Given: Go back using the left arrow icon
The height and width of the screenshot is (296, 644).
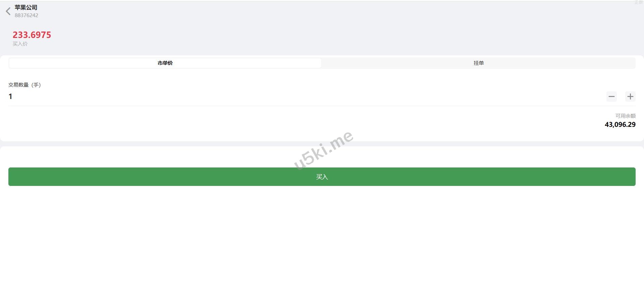Looking at the screenshot, I should (x=8, y=11).
